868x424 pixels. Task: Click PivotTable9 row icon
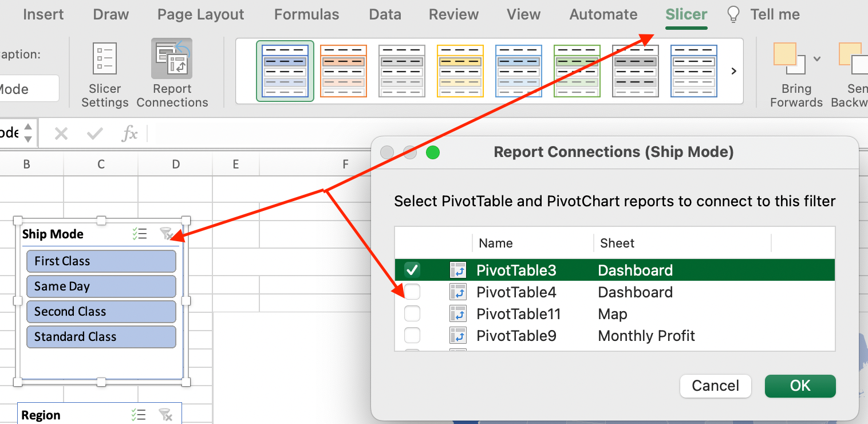(458, 336)
